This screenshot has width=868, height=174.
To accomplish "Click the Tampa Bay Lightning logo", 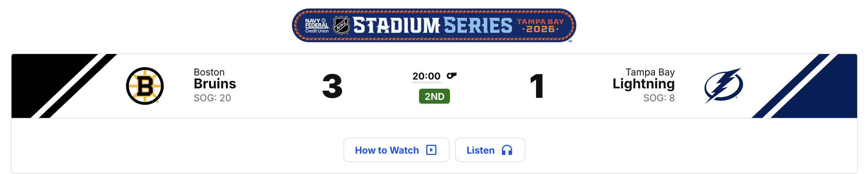I will (723, 85).
